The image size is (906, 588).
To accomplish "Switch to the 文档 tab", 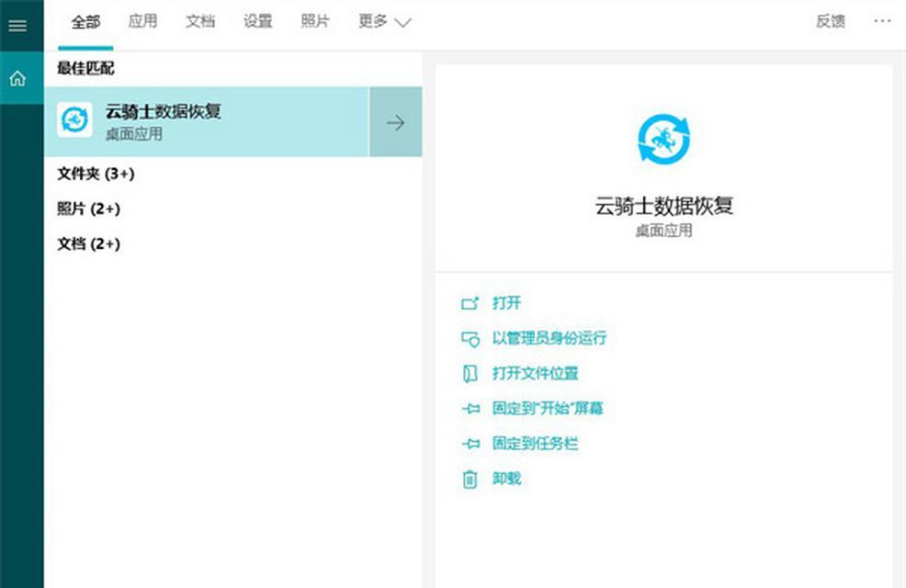I will coord(200,21).
